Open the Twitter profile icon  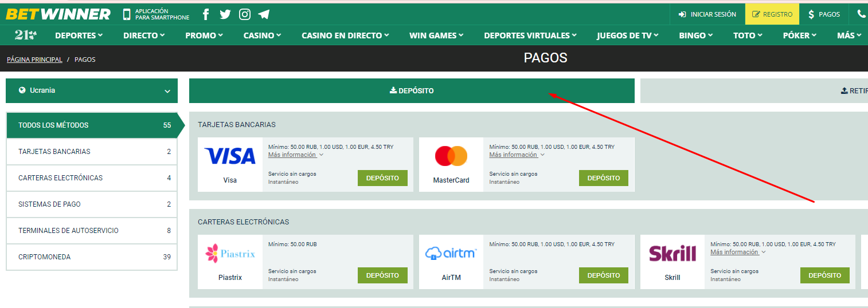tap(225, 14)
